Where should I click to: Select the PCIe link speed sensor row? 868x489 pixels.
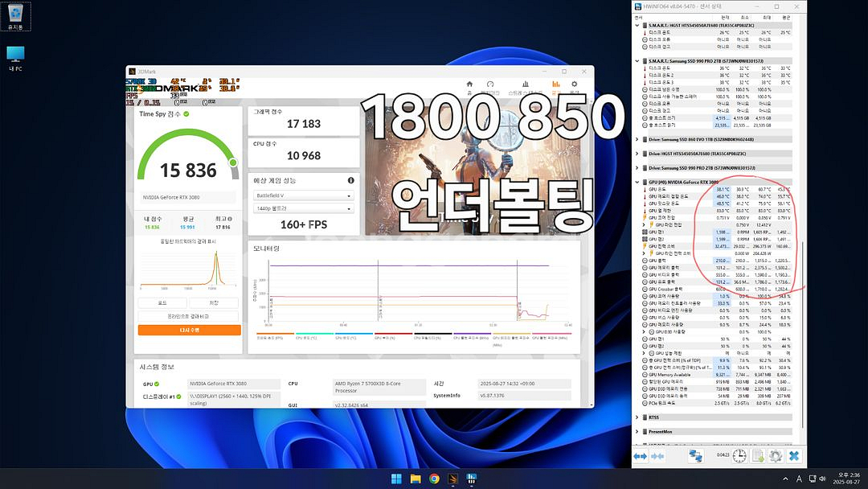(x=717, y=403)
